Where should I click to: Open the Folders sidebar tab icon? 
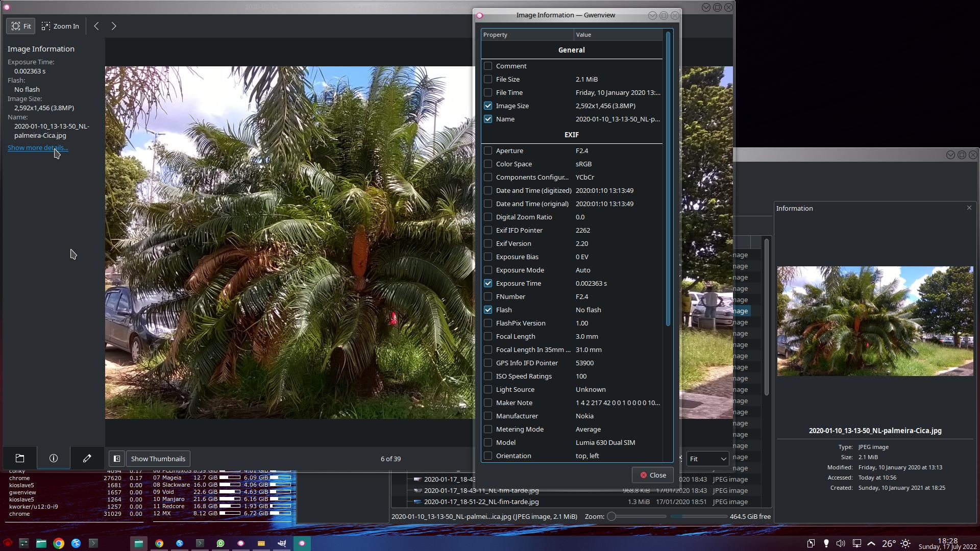pyautogui.click(x=20, y=458)
